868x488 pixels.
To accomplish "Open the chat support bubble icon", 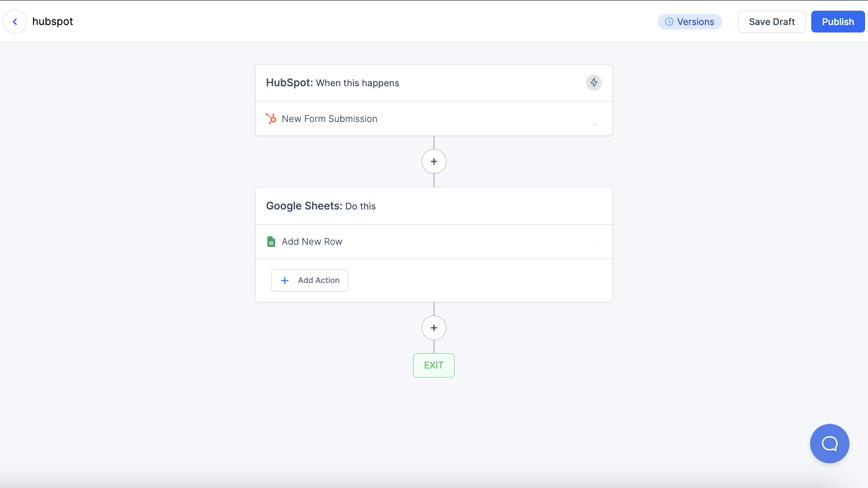I will click(x=829, y=444).
